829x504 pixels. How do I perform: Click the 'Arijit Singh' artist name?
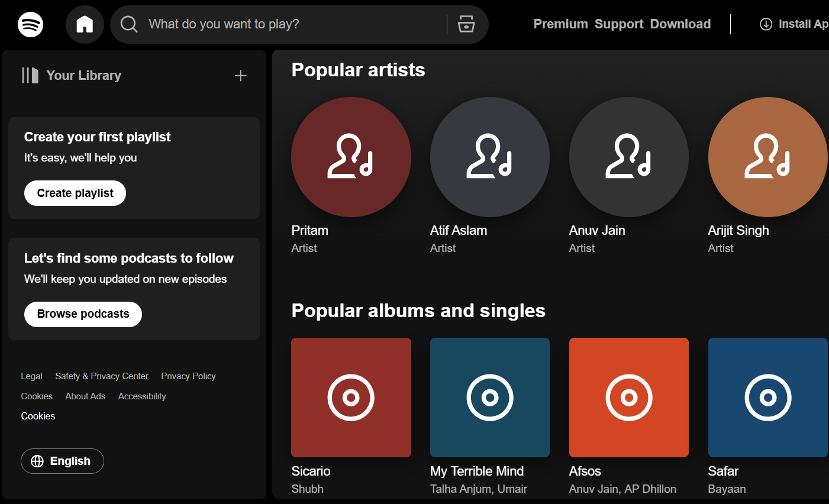(738, 231)
